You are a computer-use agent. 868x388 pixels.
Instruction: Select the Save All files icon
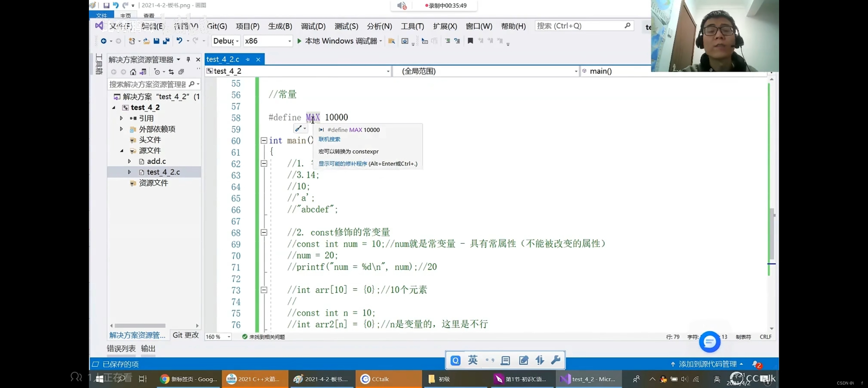pyautogui.click(x=166, y=40)
